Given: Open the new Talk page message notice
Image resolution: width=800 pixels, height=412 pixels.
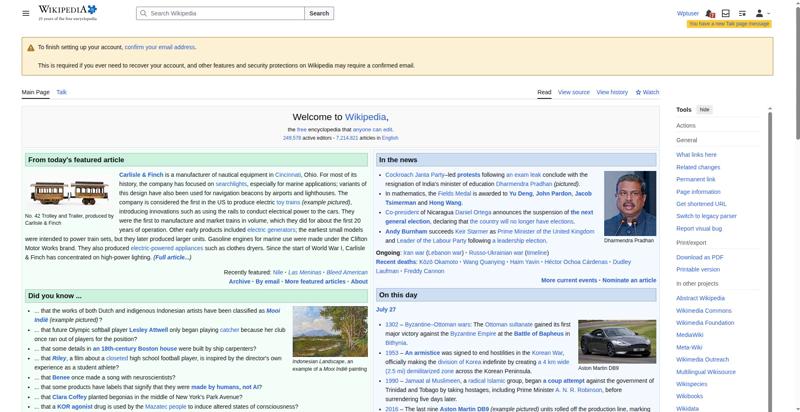Looking at the screenshot, I should (x=729, y=24).
